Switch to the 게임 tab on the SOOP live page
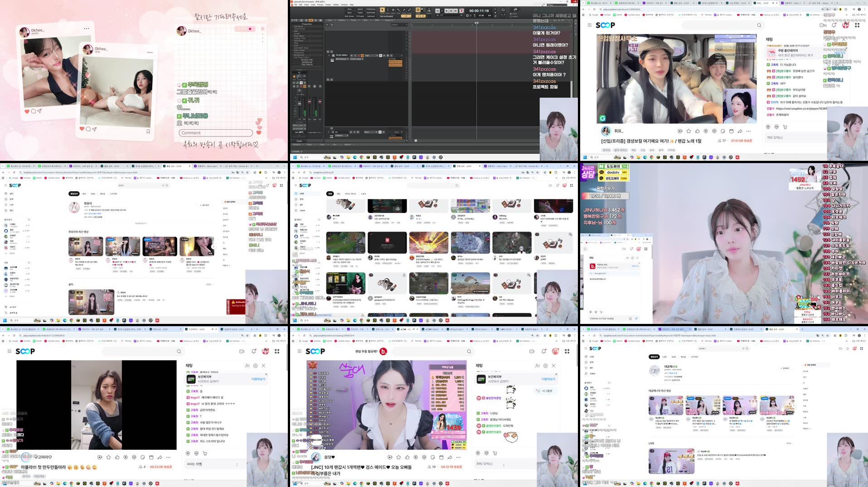Viewport: 868px width, 487px height. 338,193
